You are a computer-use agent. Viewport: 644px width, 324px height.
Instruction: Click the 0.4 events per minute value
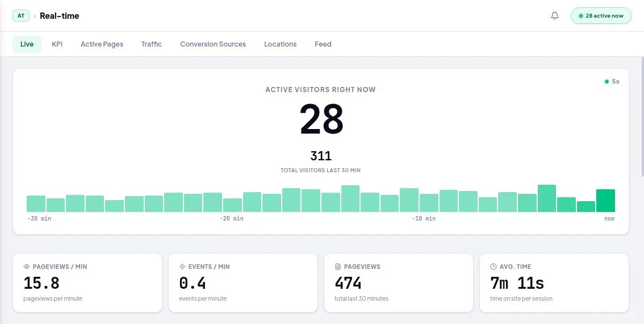point(193,283)
